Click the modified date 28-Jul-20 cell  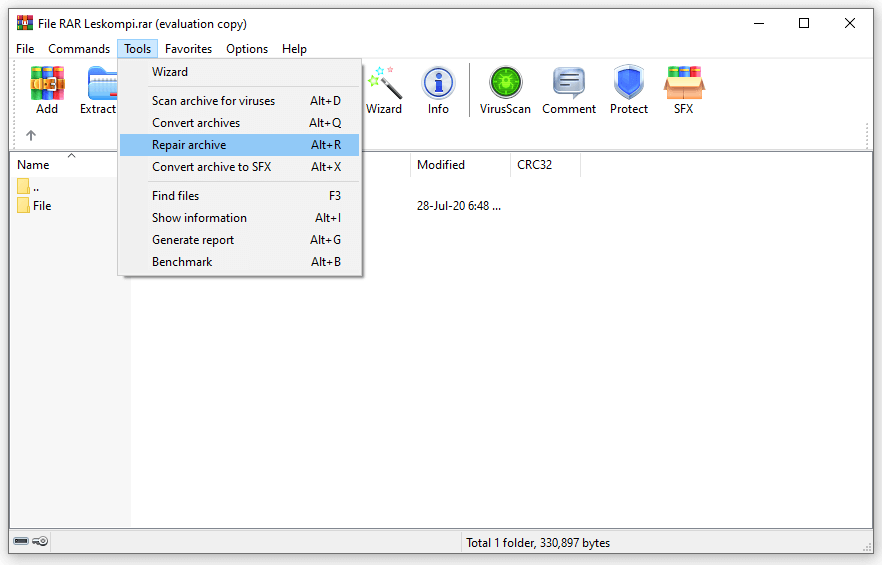coord(458,206)
